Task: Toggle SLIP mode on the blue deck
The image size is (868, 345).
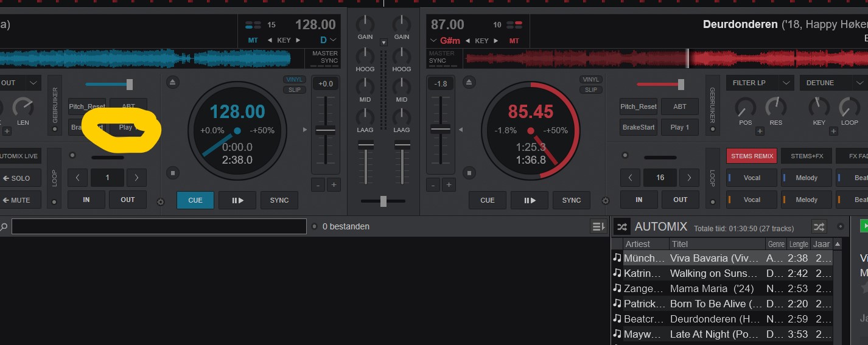Action: (295, 90)
